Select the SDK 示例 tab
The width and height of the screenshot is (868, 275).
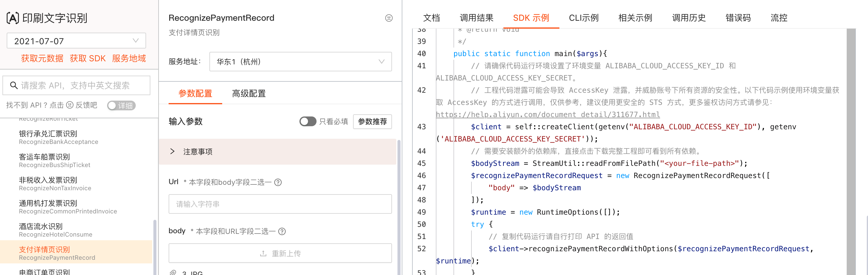(x=531, y=18)
